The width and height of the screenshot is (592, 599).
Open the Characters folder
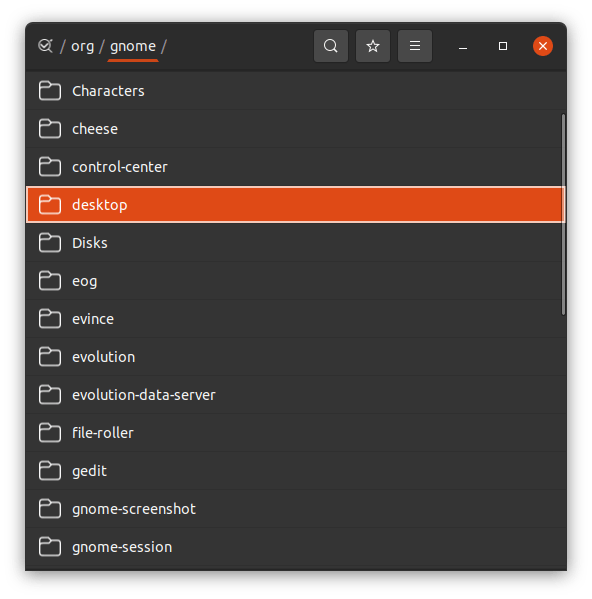[x=295, y=91]
